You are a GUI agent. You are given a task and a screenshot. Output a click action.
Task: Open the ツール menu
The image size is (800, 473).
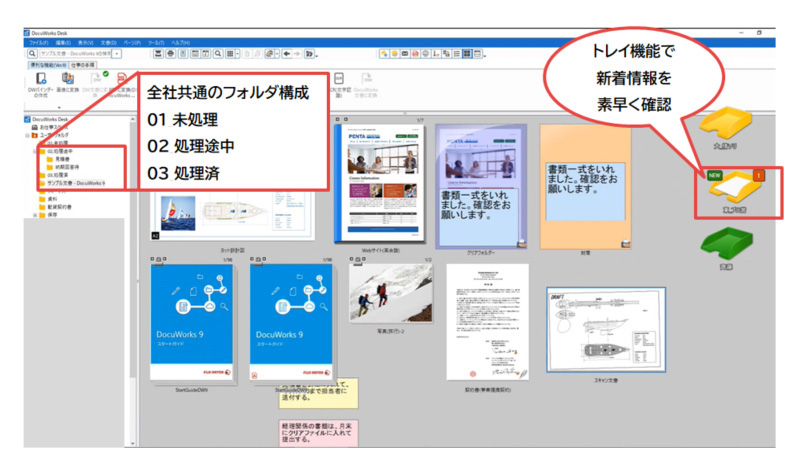(156, 43)
